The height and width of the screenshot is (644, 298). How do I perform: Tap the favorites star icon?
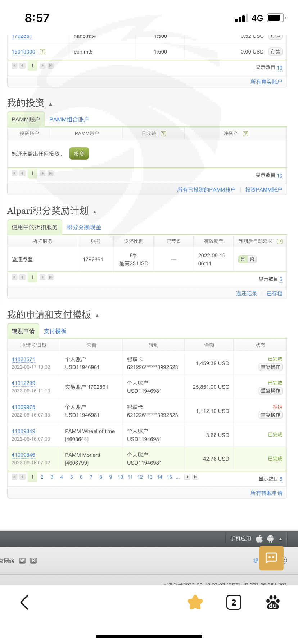[195, 603]
